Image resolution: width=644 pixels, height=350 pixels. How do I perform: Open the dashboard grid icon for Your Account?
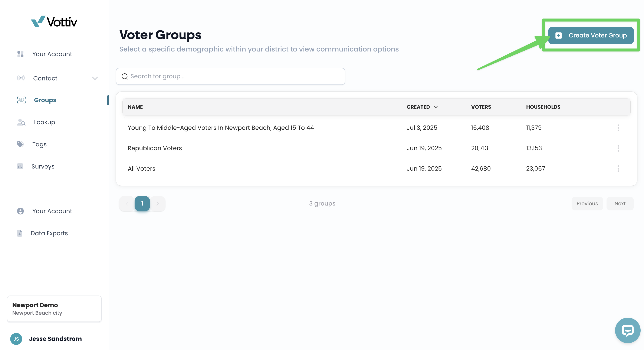(x=20, y=54)
